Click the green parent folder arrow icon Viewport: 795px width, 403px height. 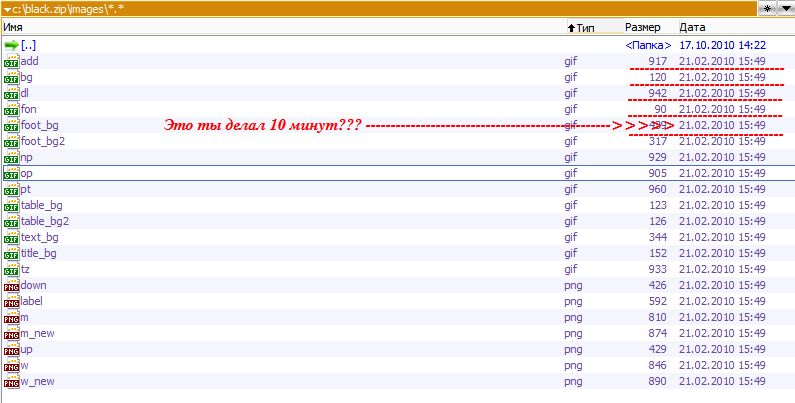click(x=11, y=45)
